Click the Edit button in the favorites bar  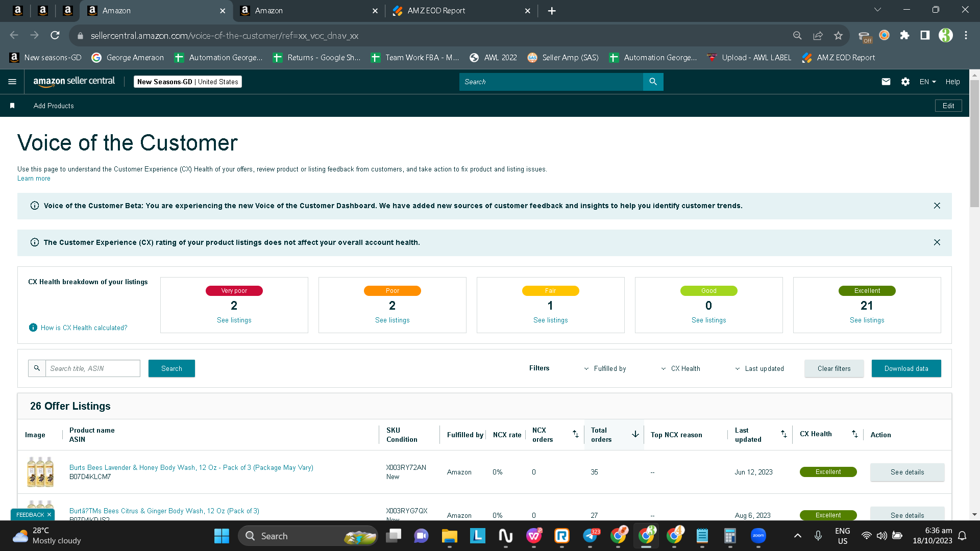pyautogui.click(x=948, y=106)
